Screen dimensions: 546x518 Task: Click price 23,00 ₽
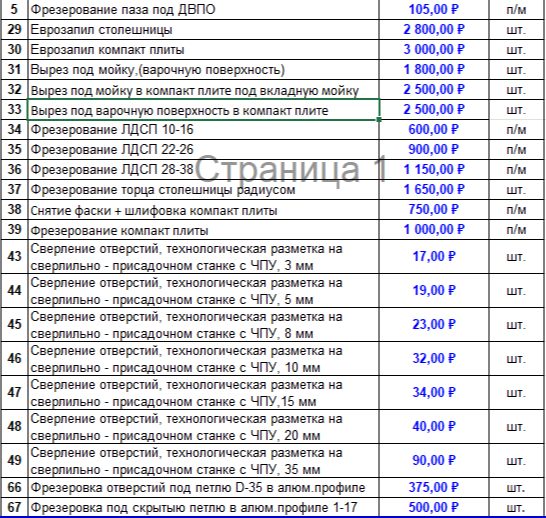pos(434,324)
